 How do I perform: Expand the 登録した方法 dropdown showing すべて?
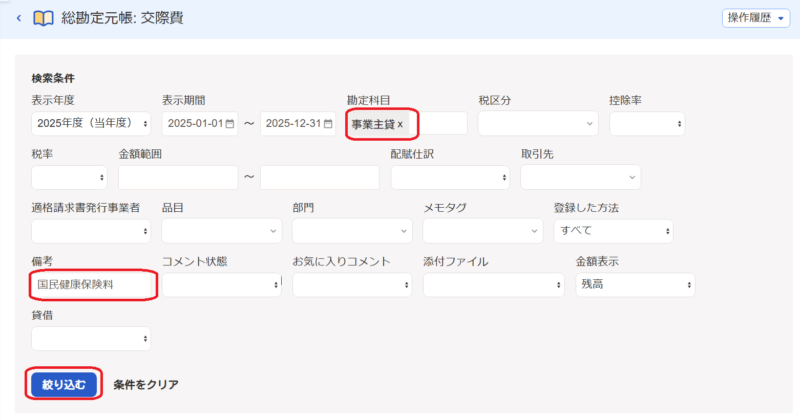[613, 231]
